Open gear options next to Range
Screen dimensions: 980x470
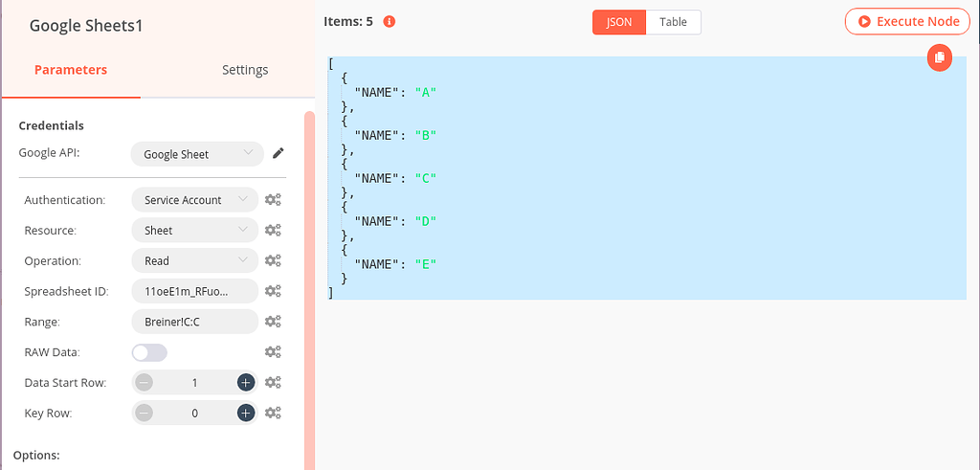[273, 322]
